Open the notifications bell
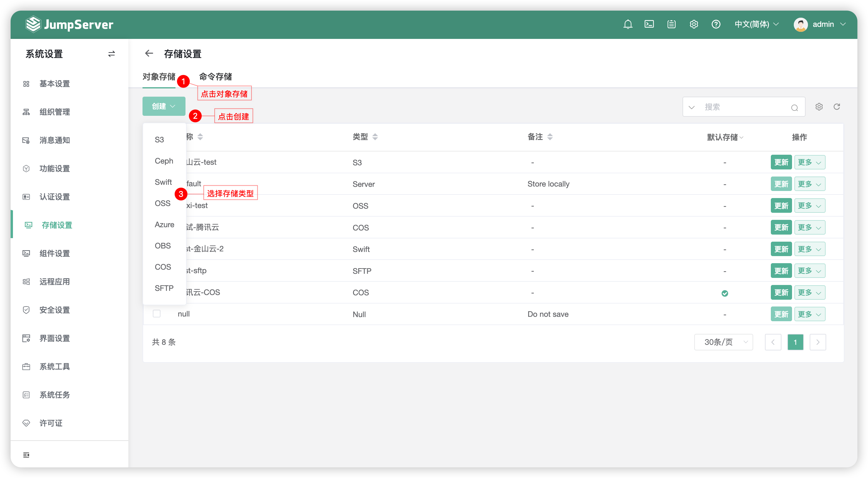The width and height of the screenshot is (868, 478). [x=627, y=24]
